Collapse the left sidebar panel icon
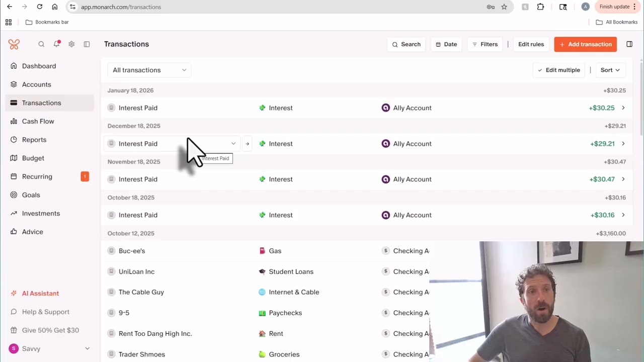This screenshot has width=644, height=362. (87, 44)
